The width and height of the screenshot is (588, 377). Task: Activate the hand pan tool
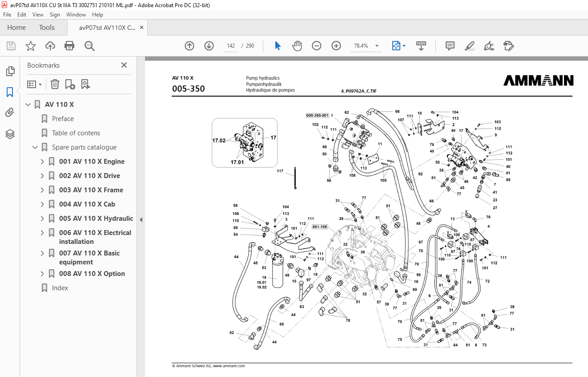pyautogui.click(x=297, y=46)
